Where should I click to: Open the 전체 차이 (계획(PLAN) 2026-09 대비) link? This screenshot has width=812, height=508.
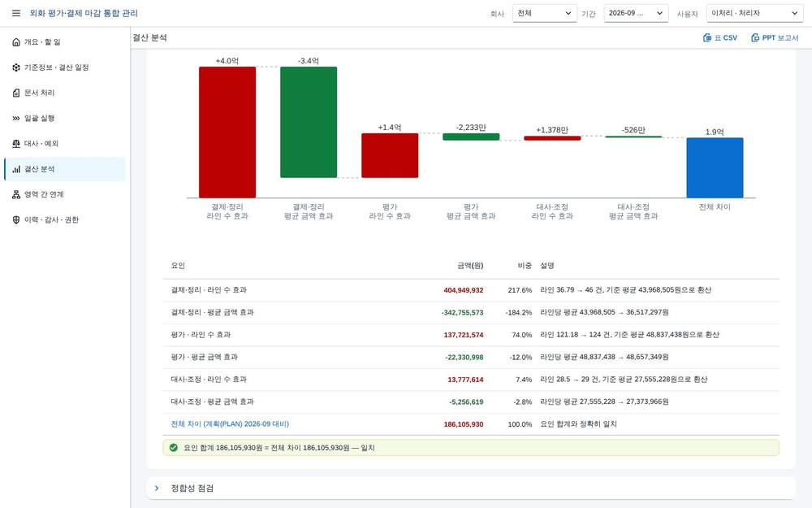(x=230, y=424)
